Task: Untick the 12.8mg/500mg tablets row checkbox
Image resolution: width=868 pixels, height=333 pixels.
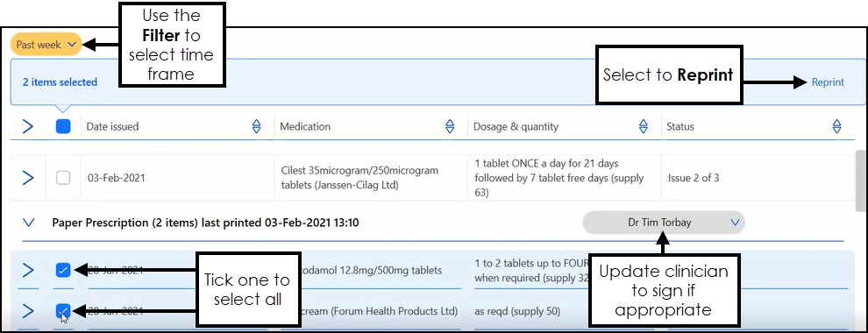Action: tap(63, 271)
